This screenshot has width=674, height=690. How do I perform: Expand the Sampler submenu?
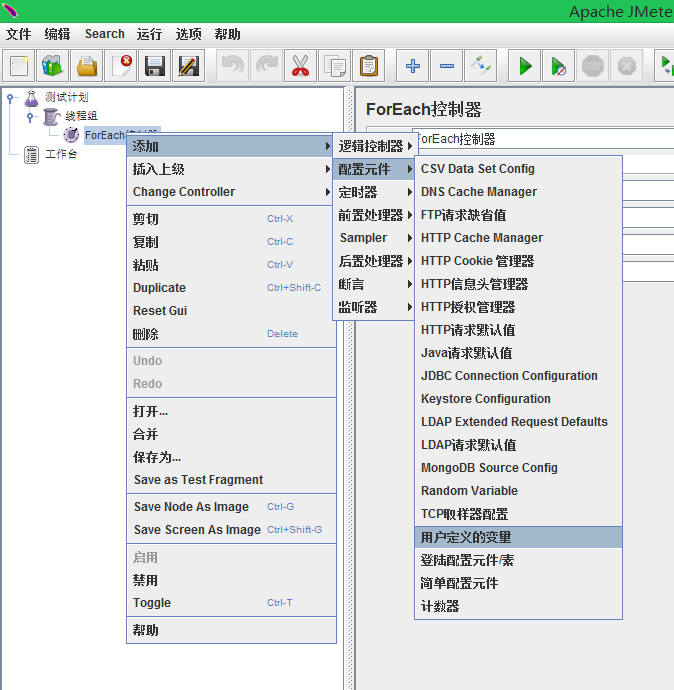[x=374, y=238]
